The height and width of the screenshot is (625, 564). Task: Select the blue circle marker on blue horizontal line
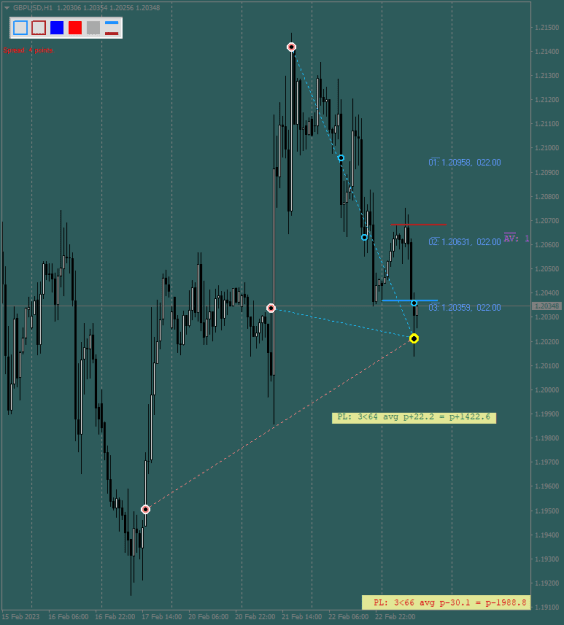[x=414, y=303]
